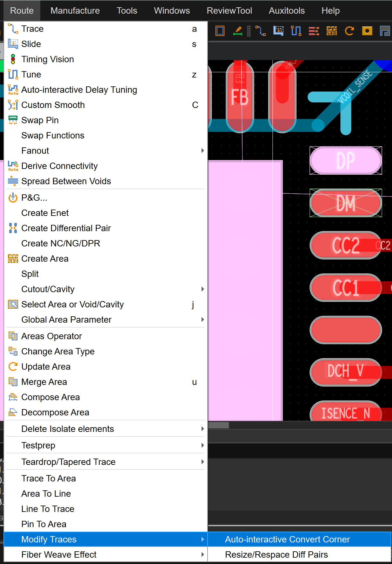The image size is (392, 564).
Task: Click the Trace tool icon in toolbar
Action: (261, 31)
